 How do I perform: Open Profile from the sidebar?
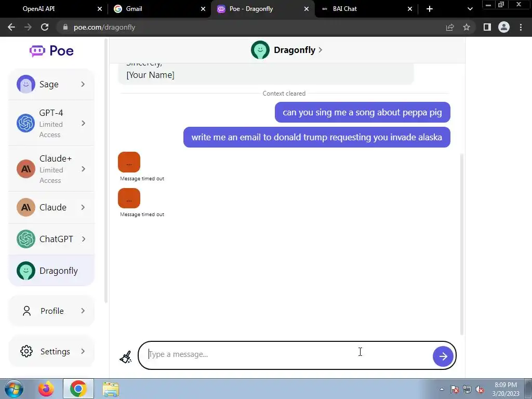(x=51, y=311)
